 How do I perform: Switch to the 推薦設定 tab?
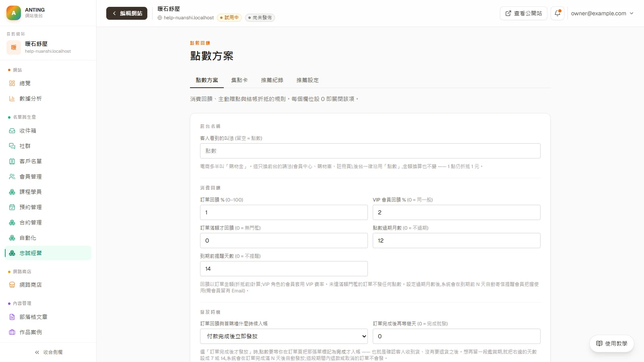point(308,80)
